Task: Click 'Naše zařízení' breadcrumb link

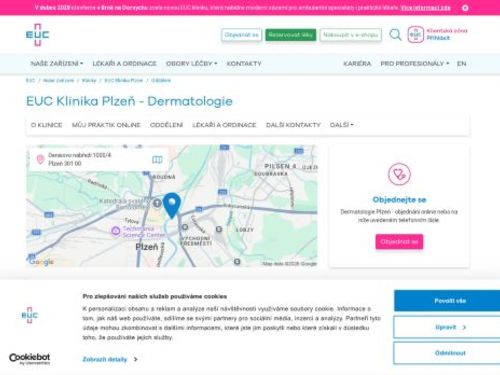Action: point(58,80)
